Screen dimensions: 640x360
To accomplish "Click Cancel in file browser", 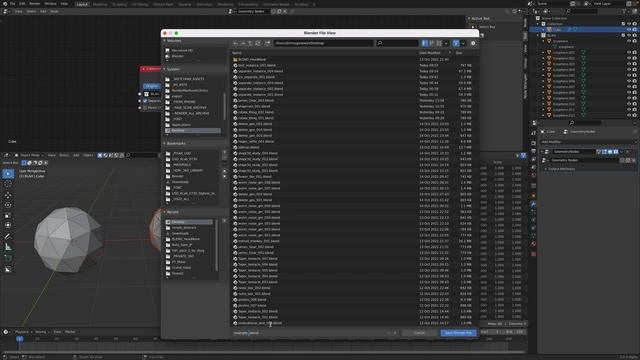I will [x=420, y=333].
